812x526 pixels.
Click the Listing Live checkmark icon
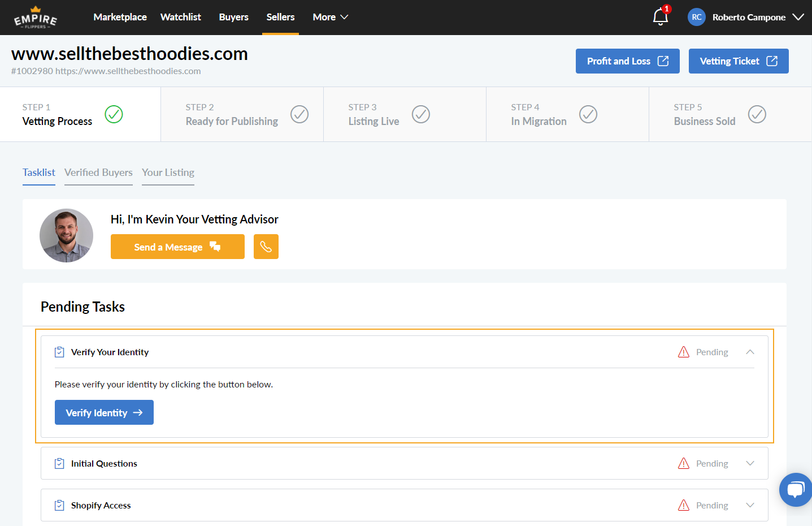coord(421,114)
